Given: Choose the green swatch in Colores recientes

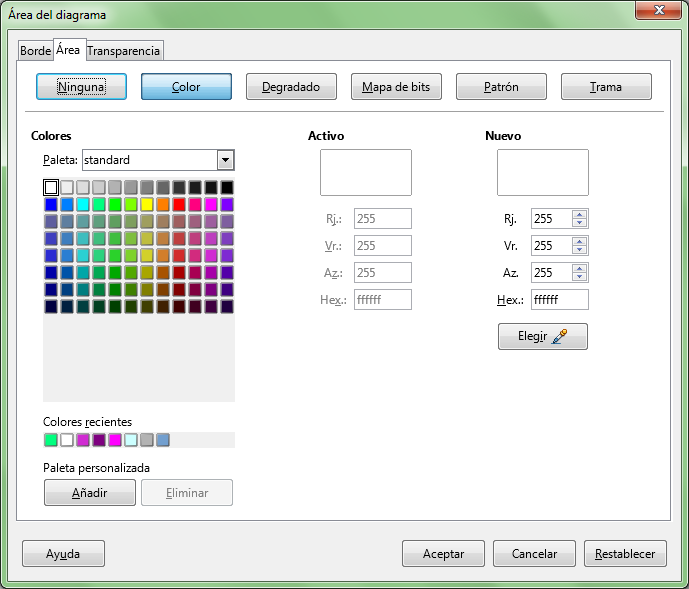Looking at the screenshot, I should pyautogui.click(x=51, y=440).
